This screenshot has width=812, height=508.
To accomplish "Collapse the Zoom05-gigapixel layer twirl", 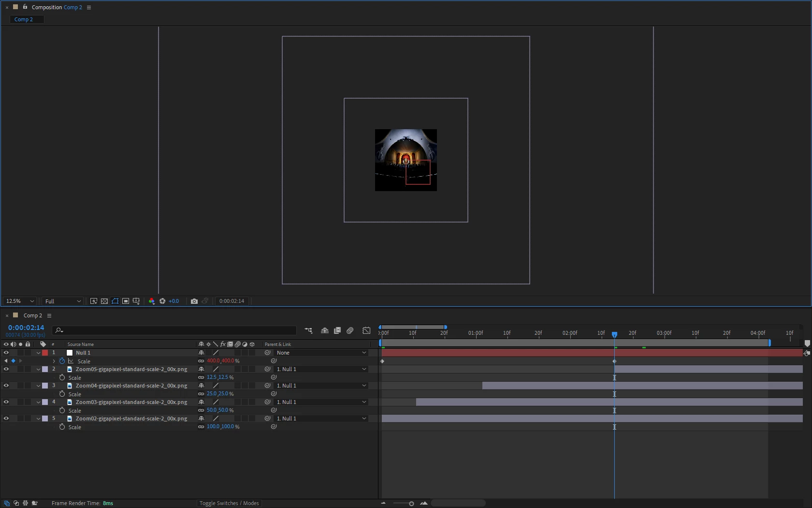I will coord(38,369).
